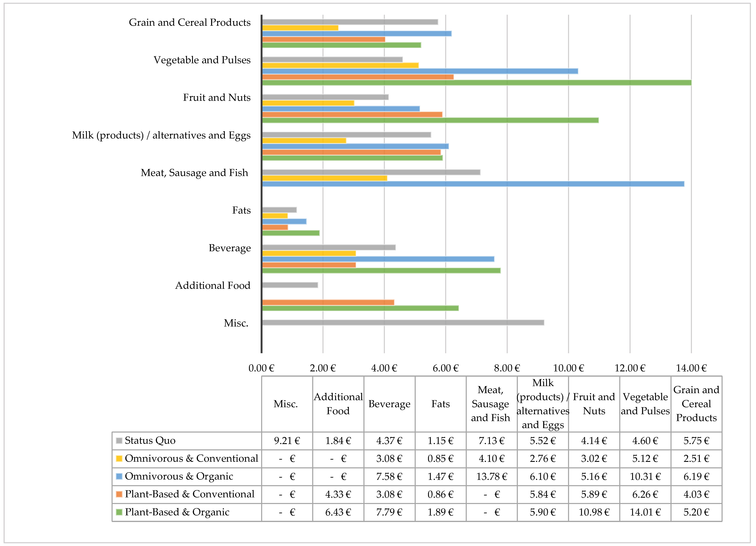
Task: Click the Beverage column header in table
Action: click(389, 404)
